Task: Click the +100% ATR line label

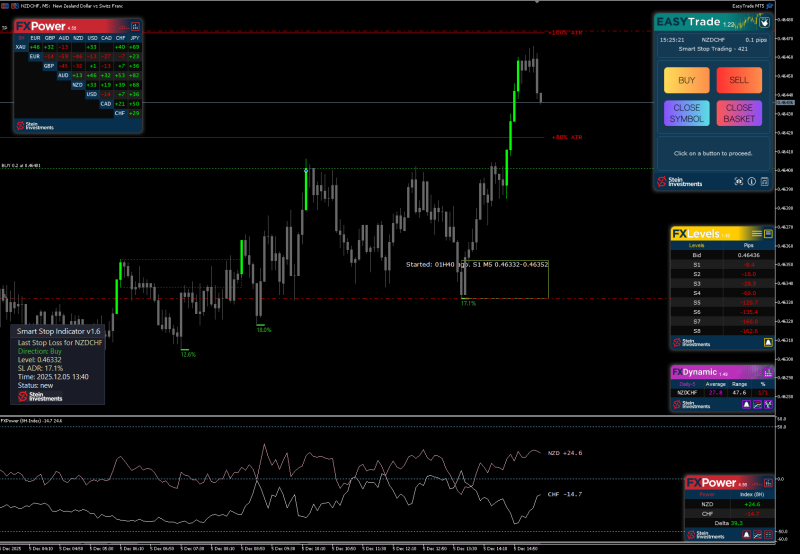Action: click(x=565, y=33)
